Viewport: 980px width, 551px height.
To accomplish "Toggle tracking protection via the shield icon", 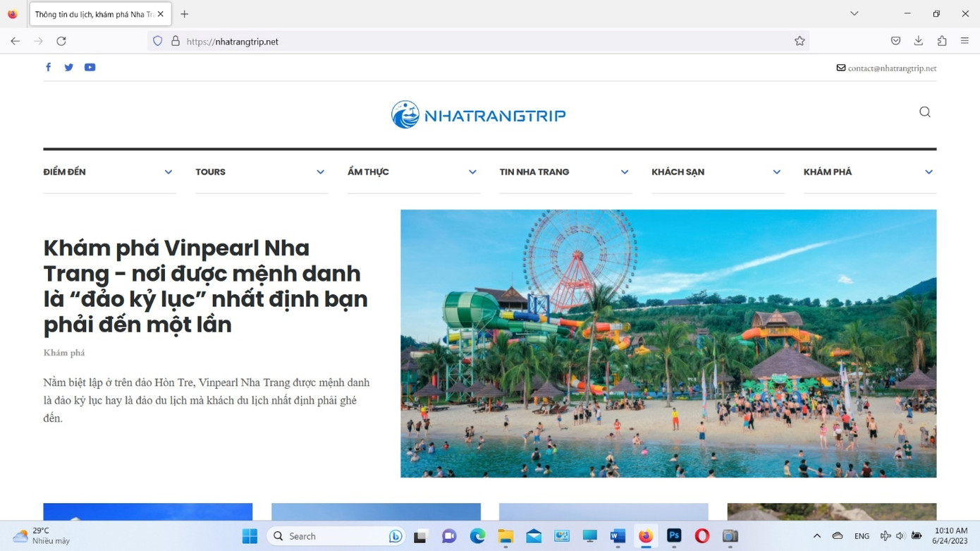I will [x=157, y=41].
